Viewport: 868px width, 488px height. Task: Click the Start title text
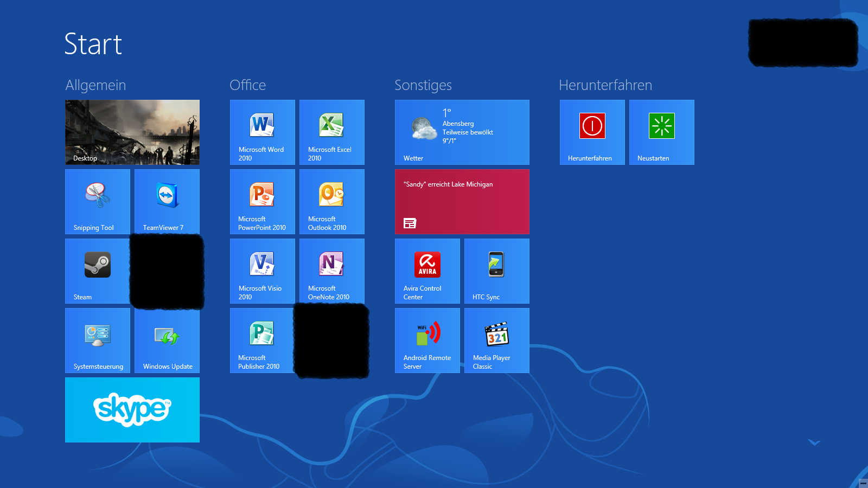click(x=93, y=44)
